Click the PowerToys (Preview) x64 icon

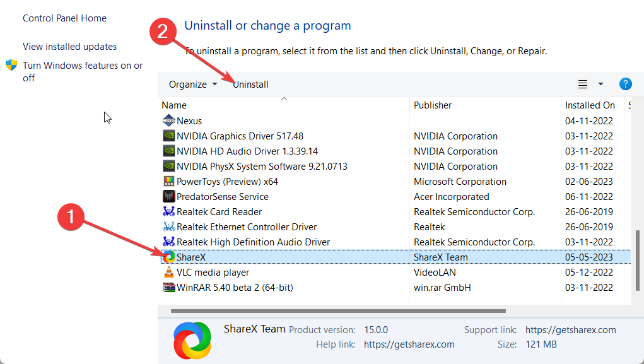(169, 182)
